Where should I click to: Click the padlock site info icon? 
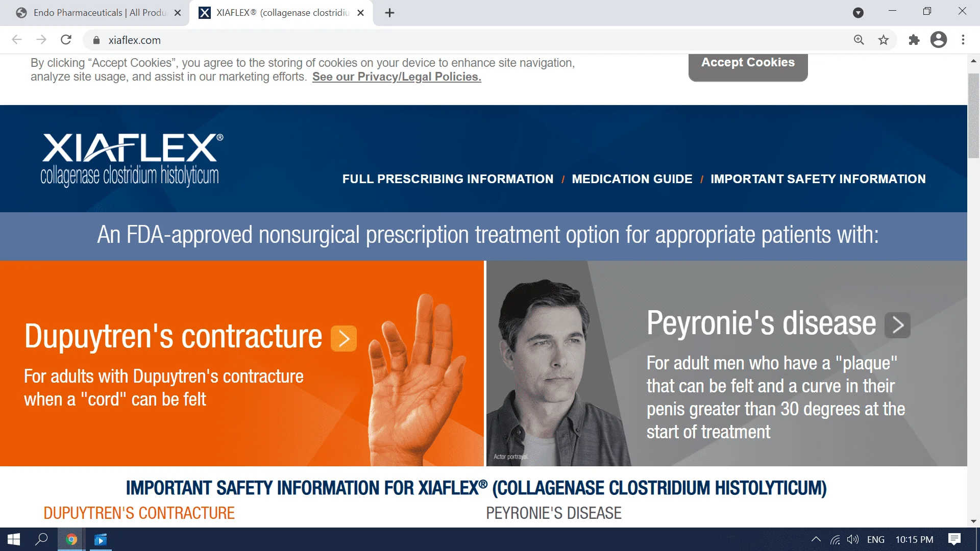tap(96, 40)
